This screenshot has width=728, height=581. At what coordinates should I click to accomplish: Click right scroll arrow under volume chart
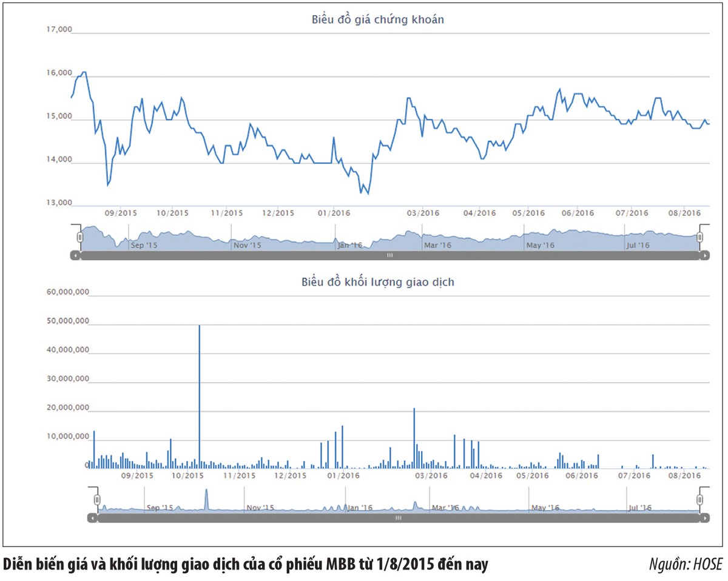pyautogui.click(x=704, y=518)
